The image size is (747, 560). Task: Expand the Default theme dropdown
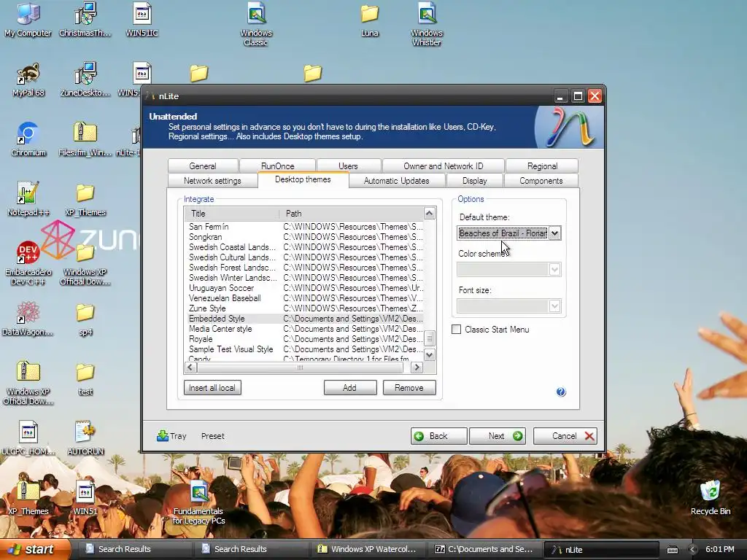point(554,233)
